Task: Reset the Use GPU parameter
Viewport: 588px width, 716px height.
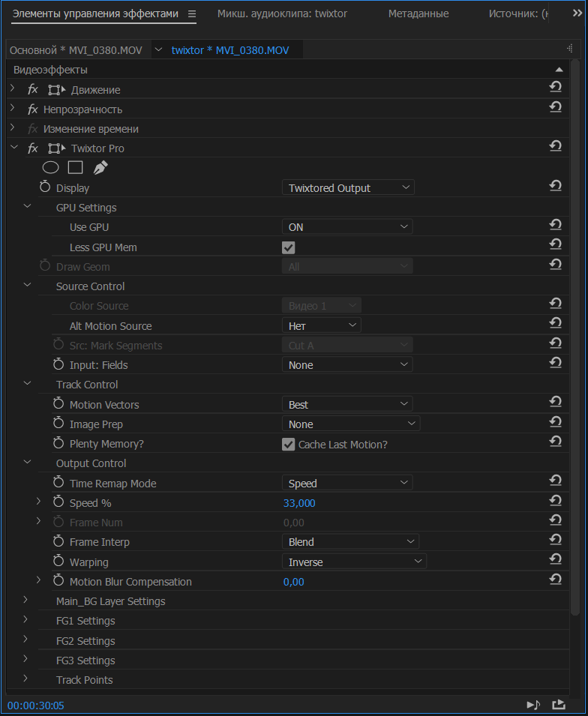Action: [556, 225]
